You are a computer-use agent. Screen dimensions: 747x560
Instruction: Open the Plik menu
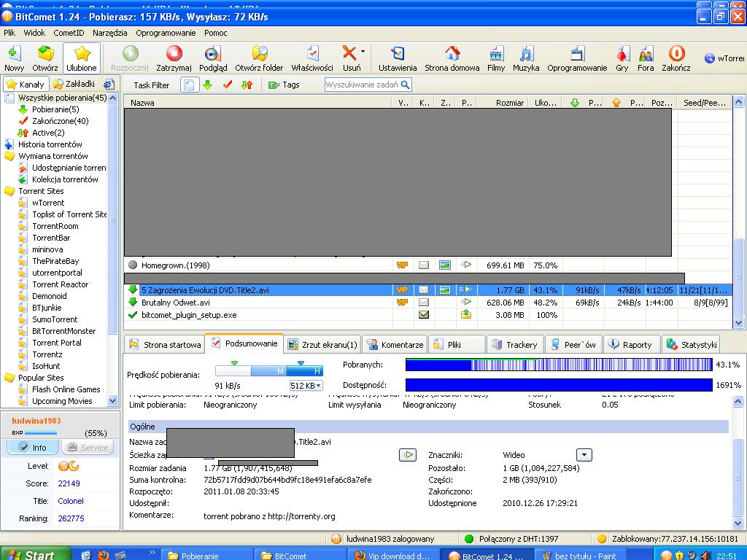click(9, 33)
